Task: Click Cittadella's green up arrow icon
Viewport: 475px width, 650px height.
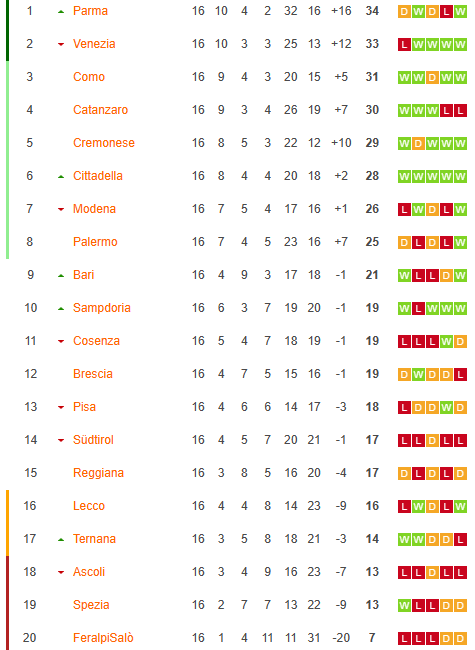Action: coord(61,177)
